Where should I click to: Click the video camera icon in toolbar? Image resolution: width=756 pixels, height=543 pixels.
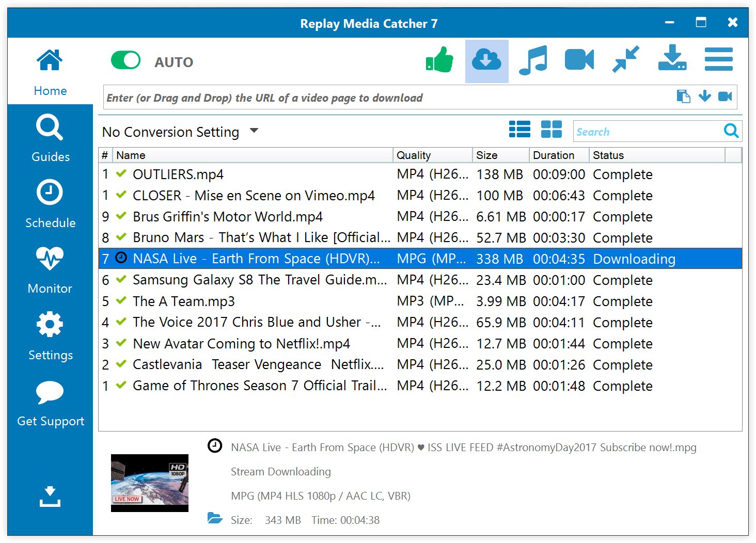pos(579,60)
